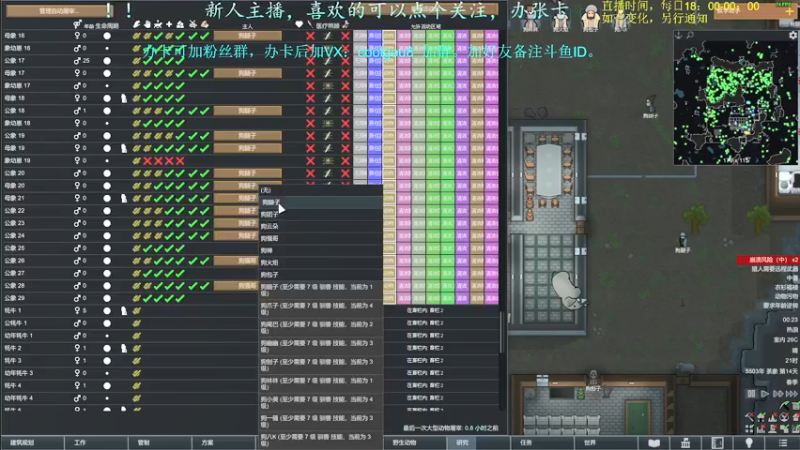Click the 主人 owner column header

(x=247, y=26)
